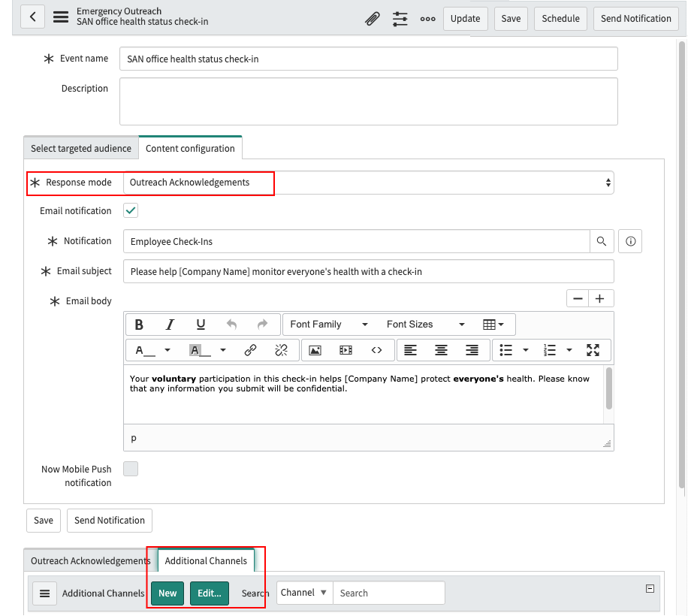Screen dimensions: 688x616
Task: Open the form context hamburger menu
Action: pyautogui.click(x=61, y=17)
